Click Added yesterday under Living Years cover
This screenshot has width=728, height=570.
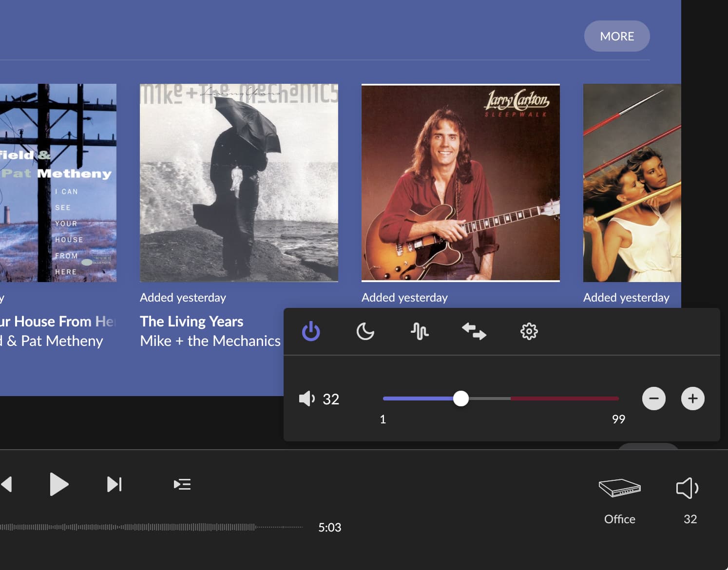[x=183, y=297]
